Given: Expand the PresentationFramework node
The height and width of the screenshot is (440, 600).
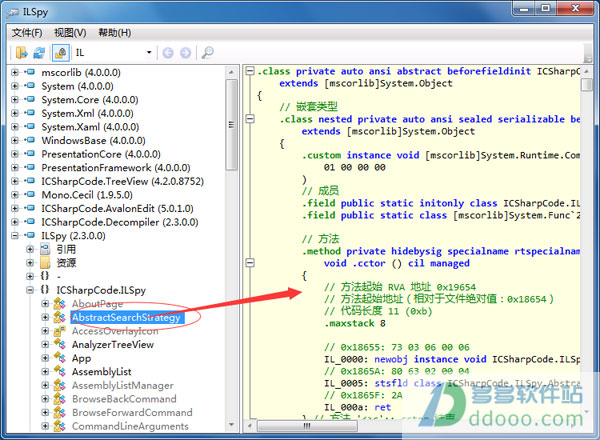Looking at the screenshot, I should (15, 168).
